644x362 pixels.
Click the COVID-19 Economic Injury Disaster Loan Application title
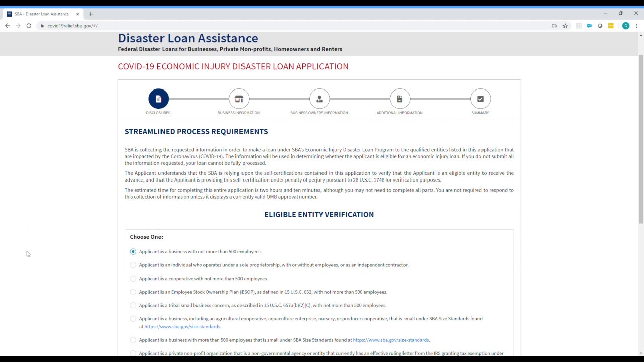tap(233, 66)
